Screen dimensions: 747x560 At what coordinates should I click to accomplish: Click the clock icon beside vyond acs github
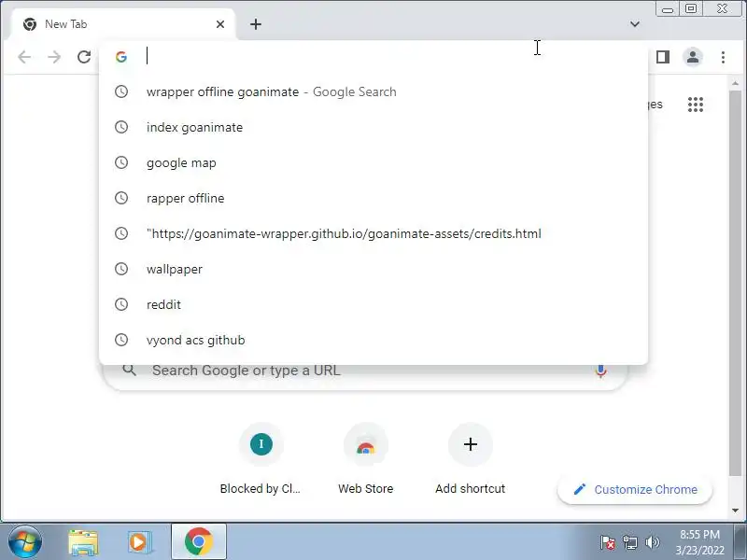(x=121, y=340)
